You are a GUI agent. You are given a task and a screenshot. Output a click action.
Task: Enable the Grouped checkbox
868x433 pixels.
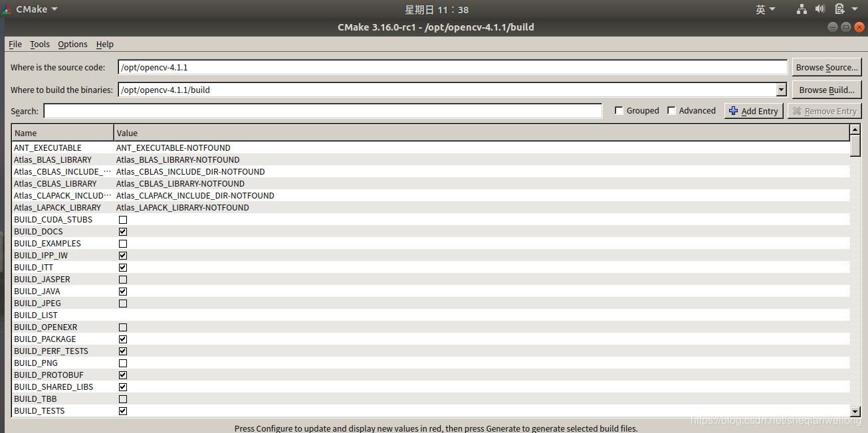[x=619, y=111]
